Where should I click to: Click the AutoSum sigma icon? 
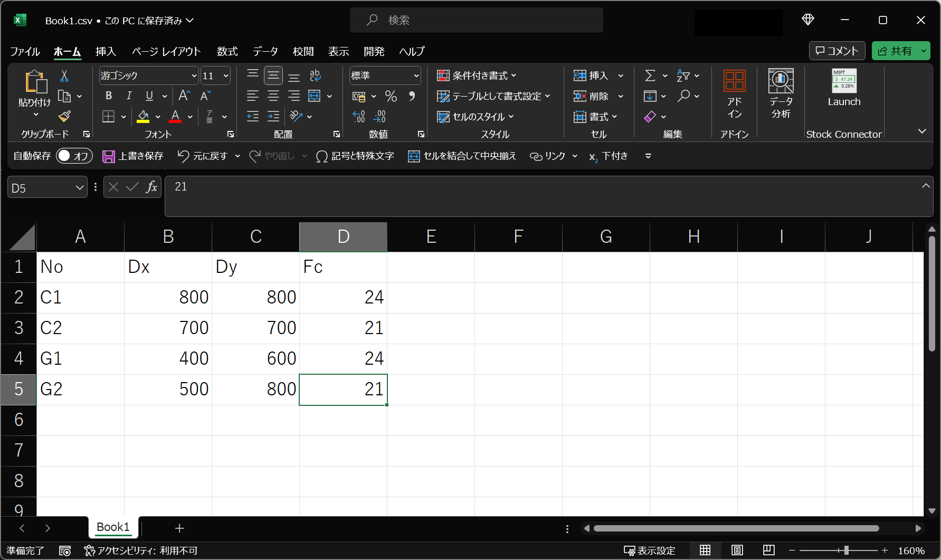pyautogui.click(x=650, y=76)
